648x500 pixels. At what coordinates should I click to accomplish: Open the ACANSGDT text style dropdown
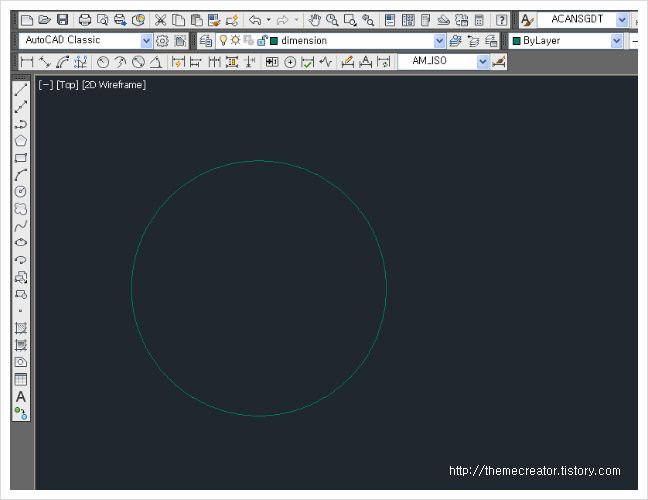pos(622,20)
